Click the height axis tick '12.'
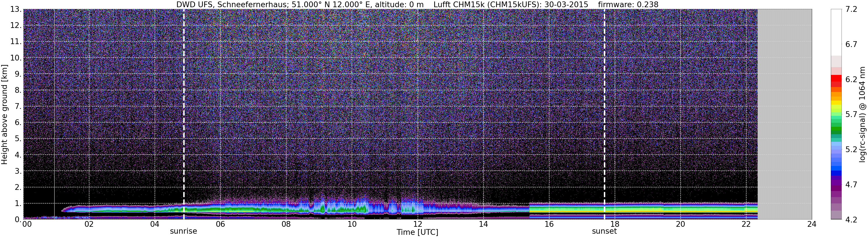The image size is (868, 238). coord(16,26)
